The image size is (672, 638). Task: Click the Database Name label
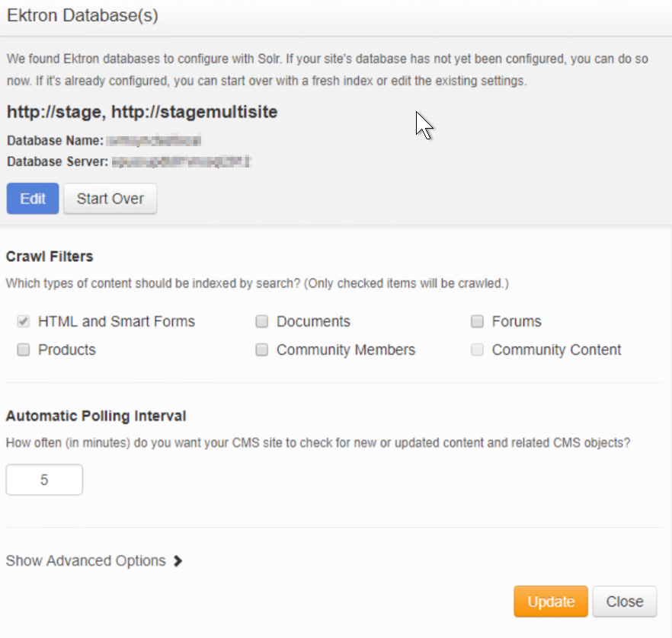pyautogui.click(x=55, y=140)
